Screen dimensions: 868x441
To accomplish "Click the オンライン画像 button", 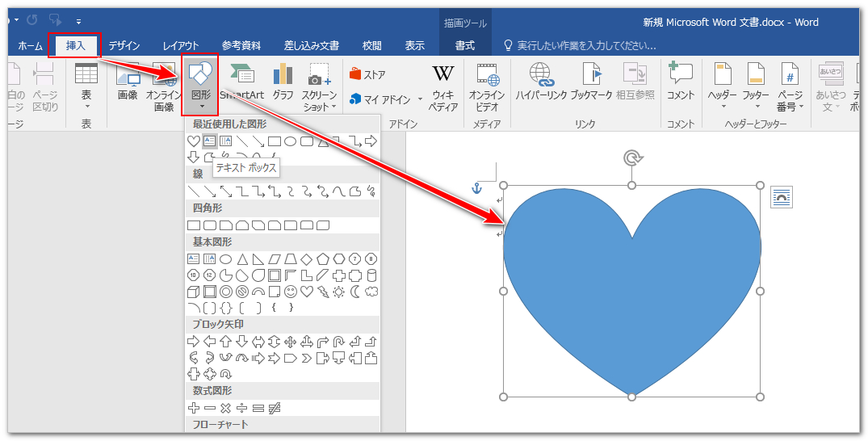I will 163,85.
